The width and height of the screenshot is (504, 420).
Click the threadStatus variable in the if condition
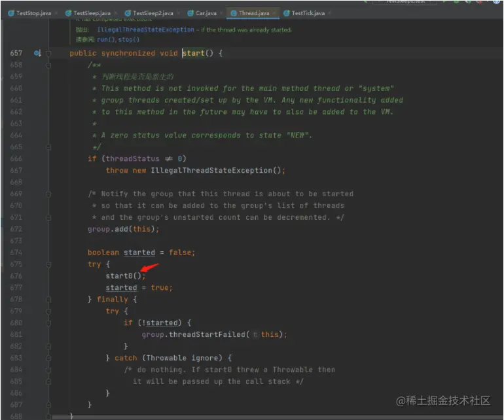[x=132, y=159]
